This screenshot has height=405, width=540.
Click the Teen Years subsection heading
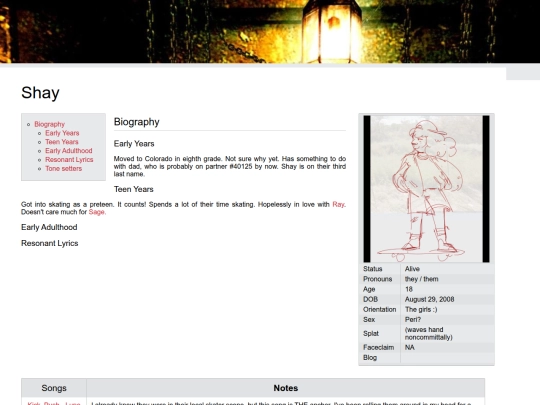coord(134,189)
